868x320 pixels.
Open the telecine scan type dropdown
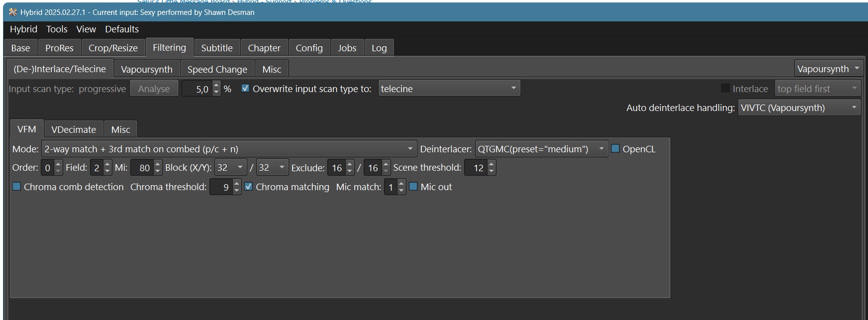click(449, 89)
